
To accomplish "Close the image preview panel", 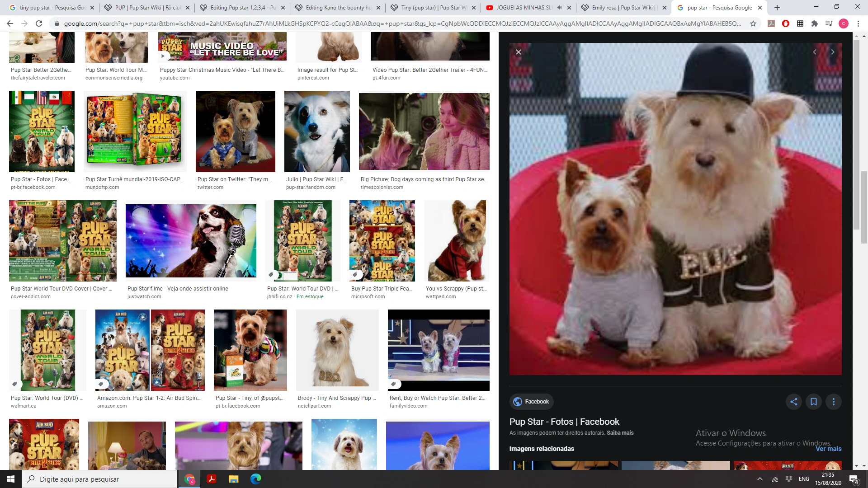I will [519, 52].
